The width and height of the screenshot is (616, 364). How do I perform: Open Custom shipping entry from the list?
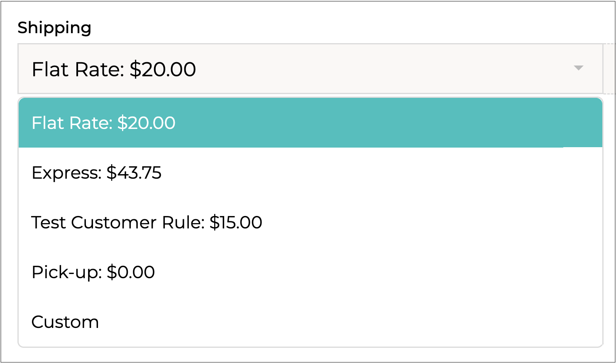point(65,322)
